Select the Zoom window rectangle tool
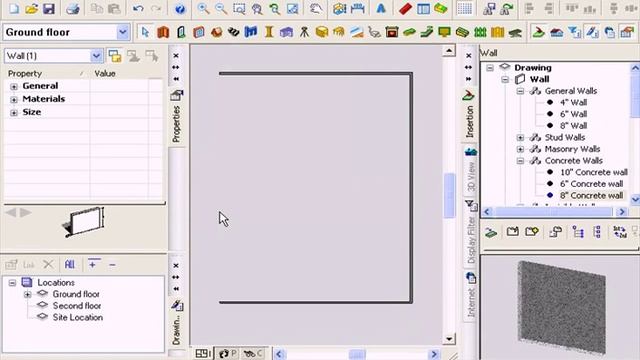640x360 pixels. coord(239,9)
